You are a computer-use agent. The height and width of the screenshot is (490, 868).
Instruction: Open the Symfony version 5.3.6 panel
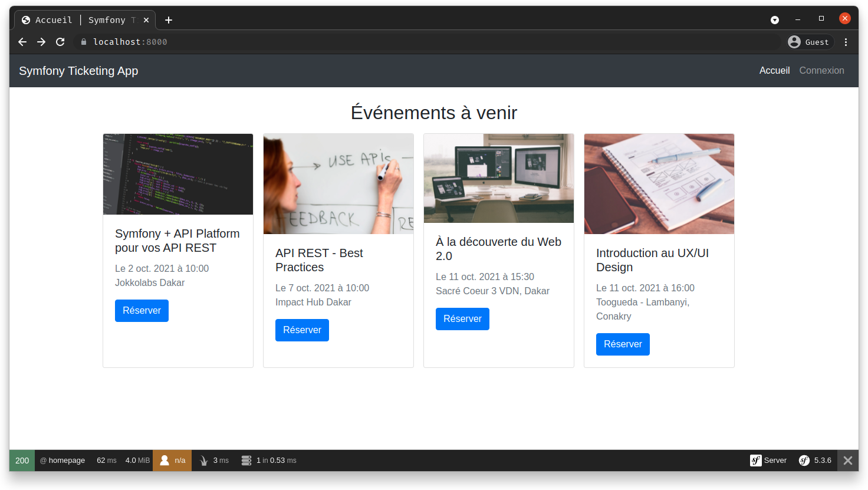[x=815, y=461]
